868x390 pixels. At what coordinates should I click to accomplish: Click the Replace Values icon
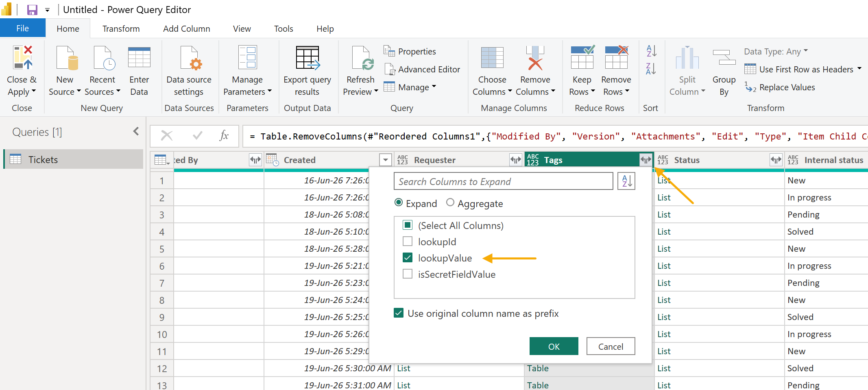[x=750, y=87]
